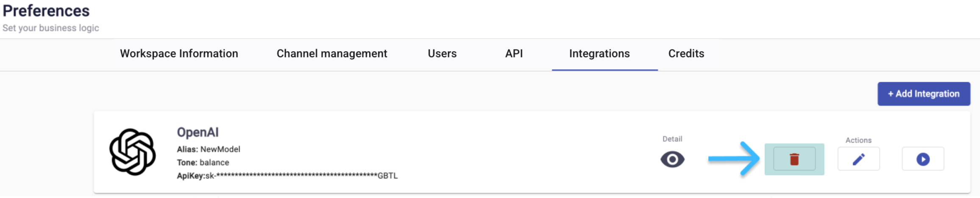The image size is (980, 198).
Task: Click the Add Integration button
Action: click(924, 94)
